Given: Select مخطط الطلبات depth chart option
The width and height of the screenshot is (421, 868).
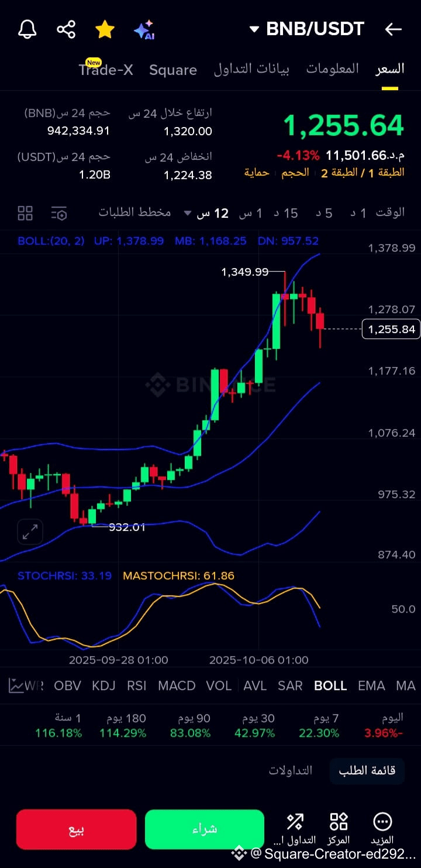Looking at the screenshot, I should 134,212.
